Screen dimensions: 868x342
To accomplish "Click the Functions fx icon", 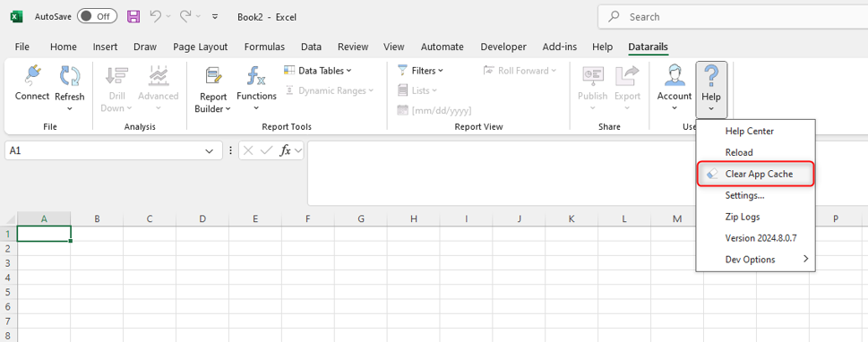I will 256,76.
